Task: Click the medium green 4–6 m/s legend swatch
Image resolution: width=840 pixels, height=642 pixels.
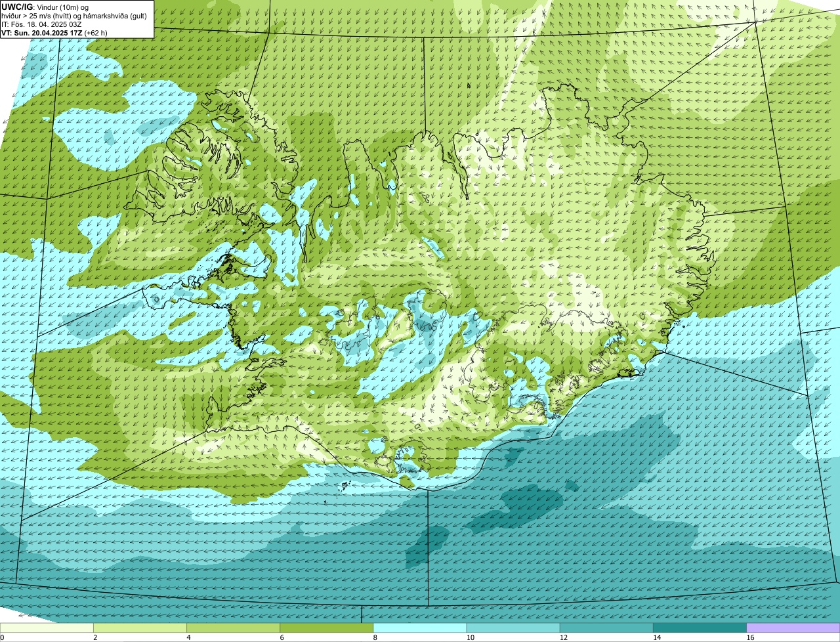Action: pyautogui.click(x=233, y=628)
